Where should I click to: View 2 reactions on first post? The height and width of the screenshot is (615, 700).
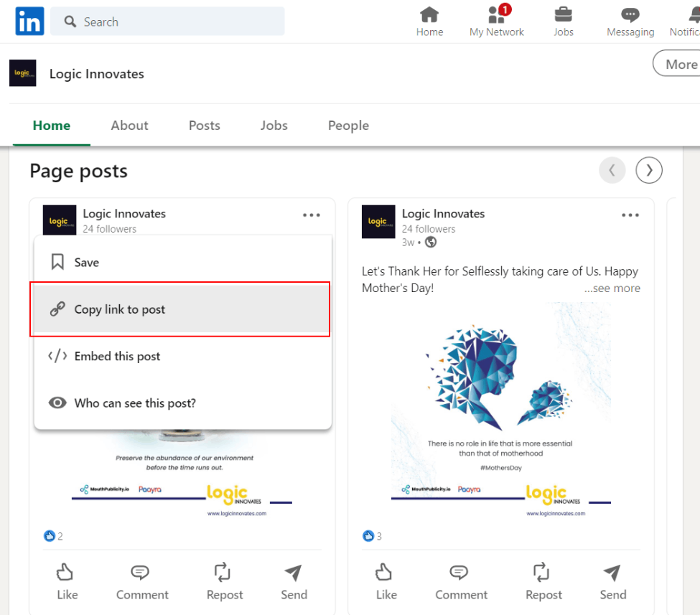54,536
